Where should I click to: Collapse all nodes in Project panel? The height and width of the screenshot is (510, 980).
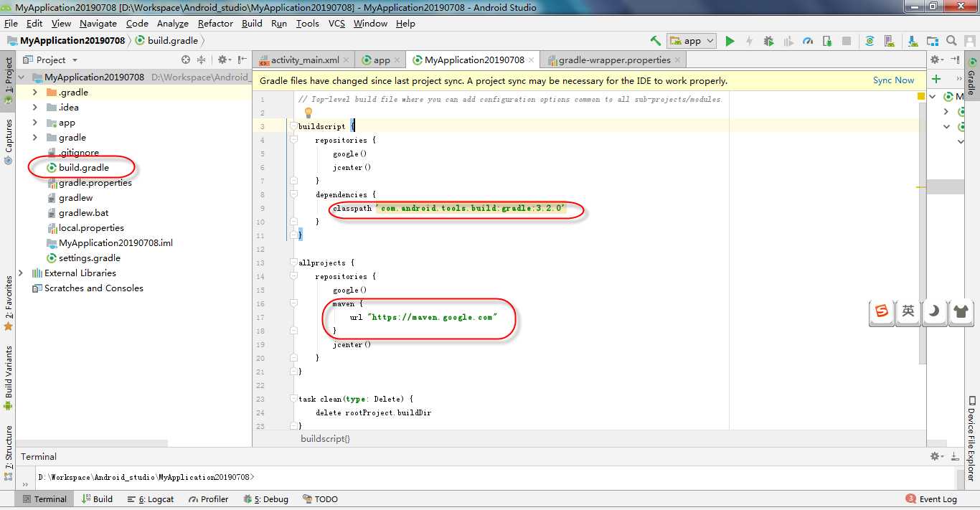(202, 60)
